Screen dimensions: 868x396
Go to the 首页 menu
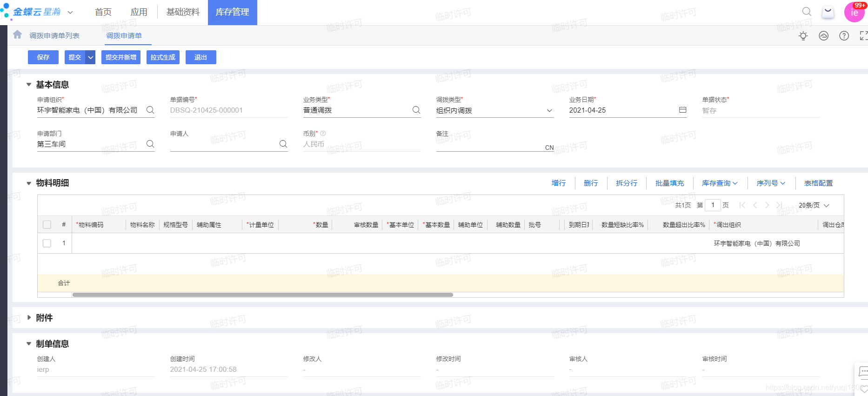[x=103, y=12]
